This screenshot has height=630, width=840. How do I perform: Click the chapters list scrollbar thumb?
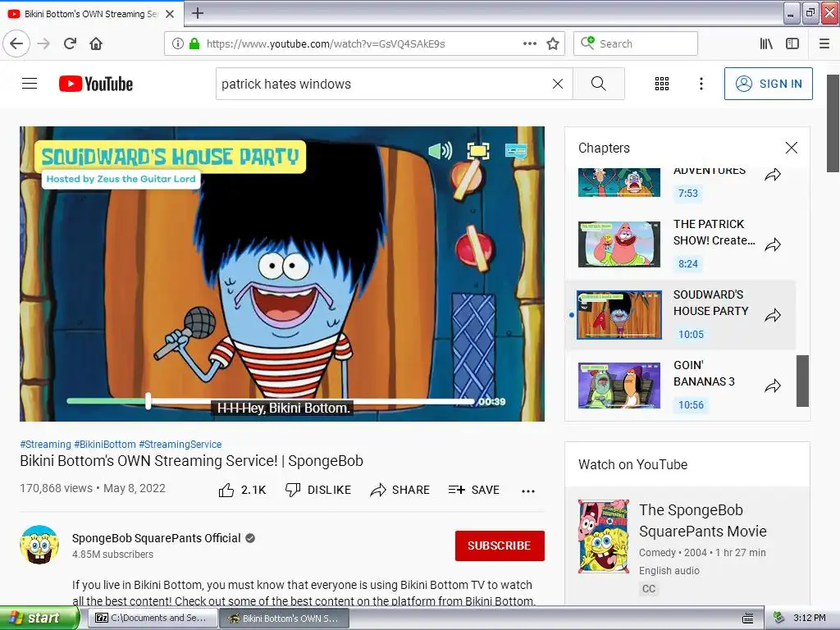point(802,381)
